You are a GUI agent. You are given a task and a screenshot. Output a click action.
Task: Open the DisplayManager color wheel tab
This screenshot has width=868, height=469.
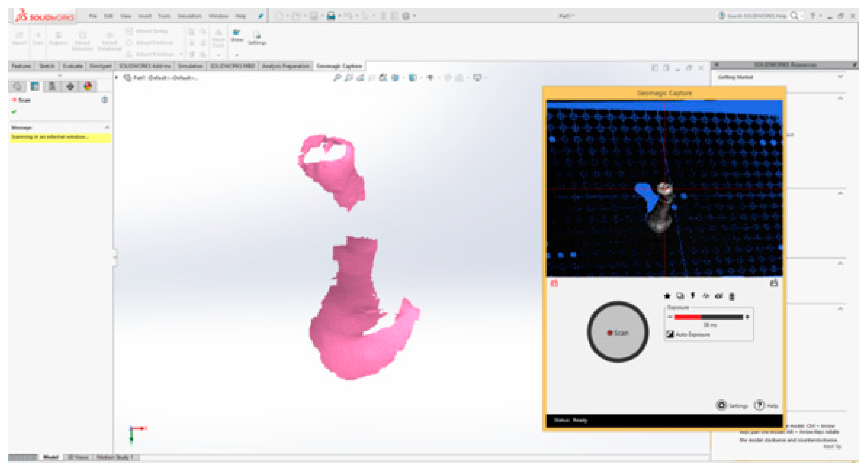(88, 86)
